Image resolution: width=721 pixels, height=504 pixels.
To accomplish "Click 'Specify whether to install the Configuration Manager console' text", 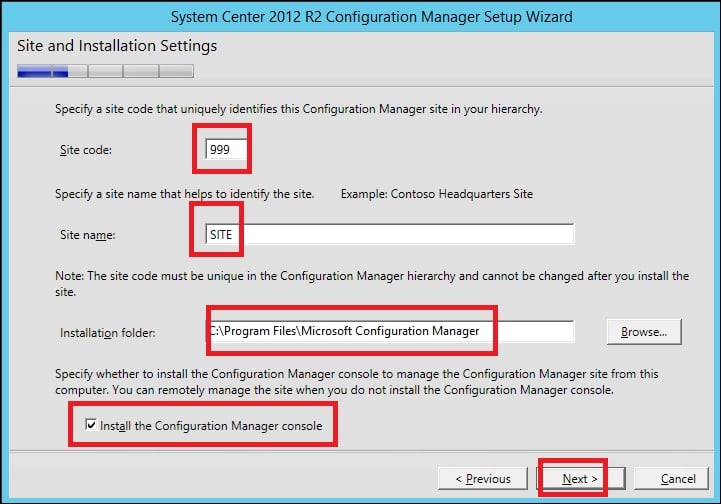I will coord(357,382).
